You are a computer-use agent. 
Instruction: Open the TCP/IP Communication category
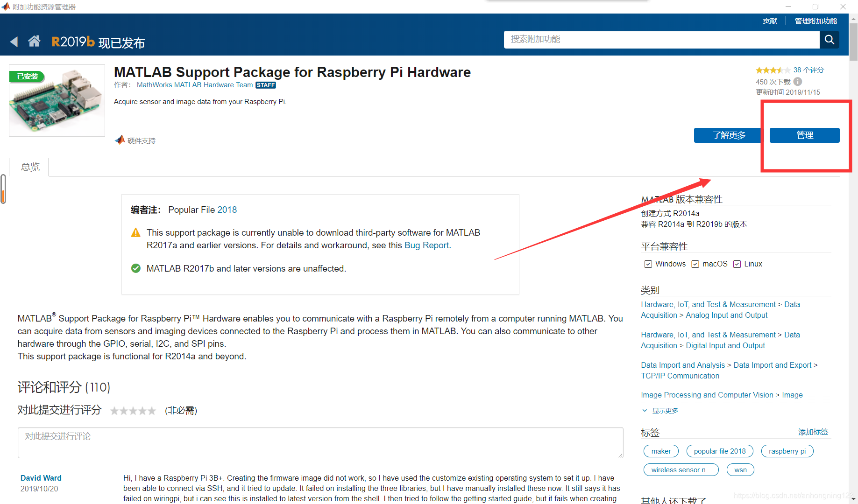680,376
